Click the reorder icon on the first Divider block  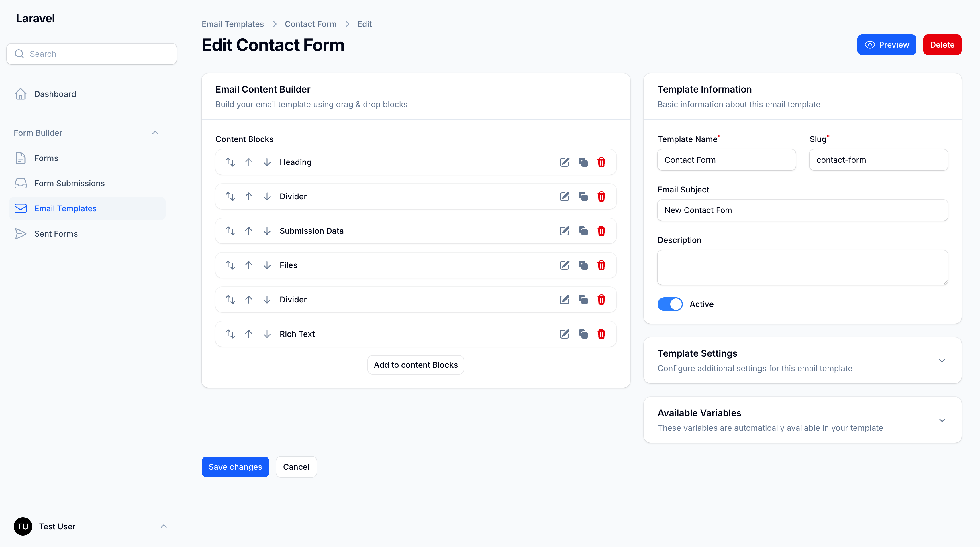[230, 196]
